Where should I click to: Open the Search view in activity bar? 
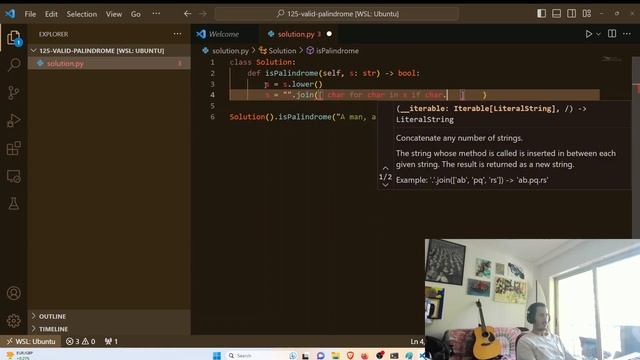click(x=14, y=64)
